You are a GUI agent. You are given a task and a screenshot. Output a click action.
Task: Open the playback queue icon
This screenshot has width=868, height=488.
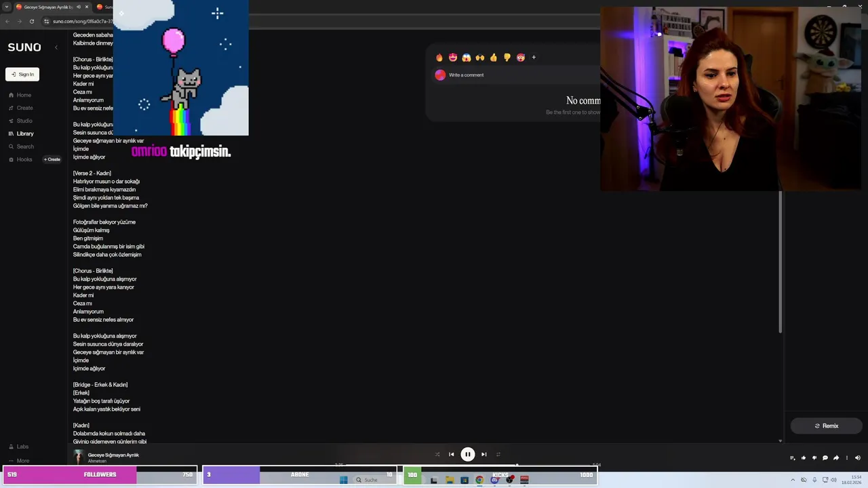[x=793, y=458]
